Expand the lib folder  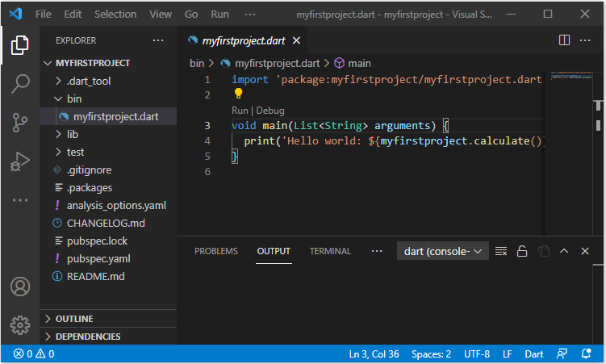click(73, 135)
